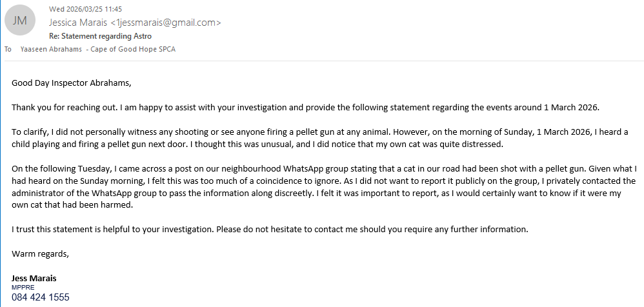Select the Wed 2026/03/25 11:45 timestamp
644x307 pixels.
(85, 9)
